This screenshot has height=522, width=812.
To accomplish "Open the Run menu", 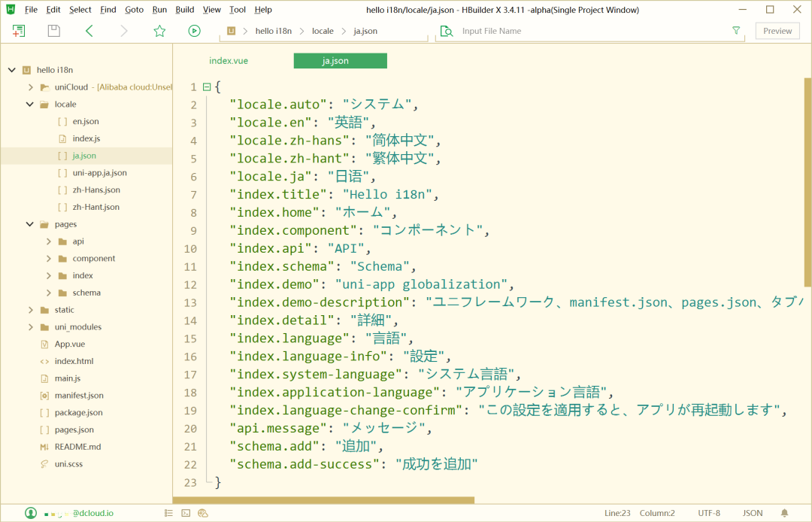I will point(159,9).
